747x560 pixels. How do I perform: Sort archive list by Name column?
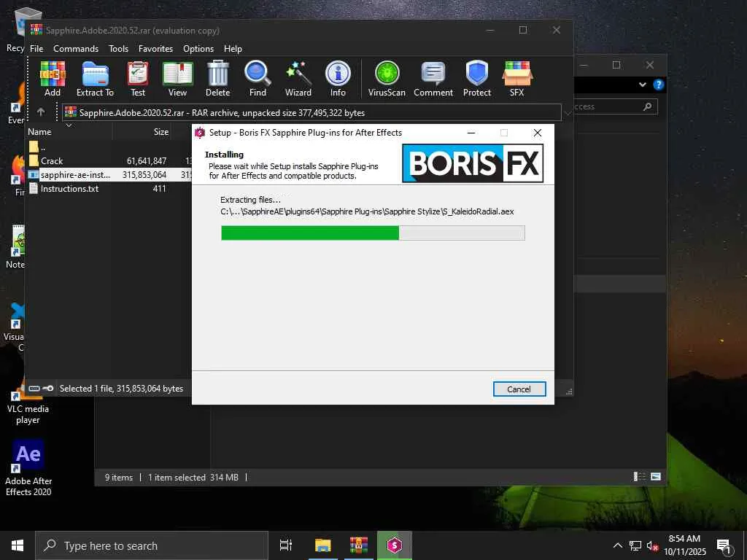coord(69,132)
